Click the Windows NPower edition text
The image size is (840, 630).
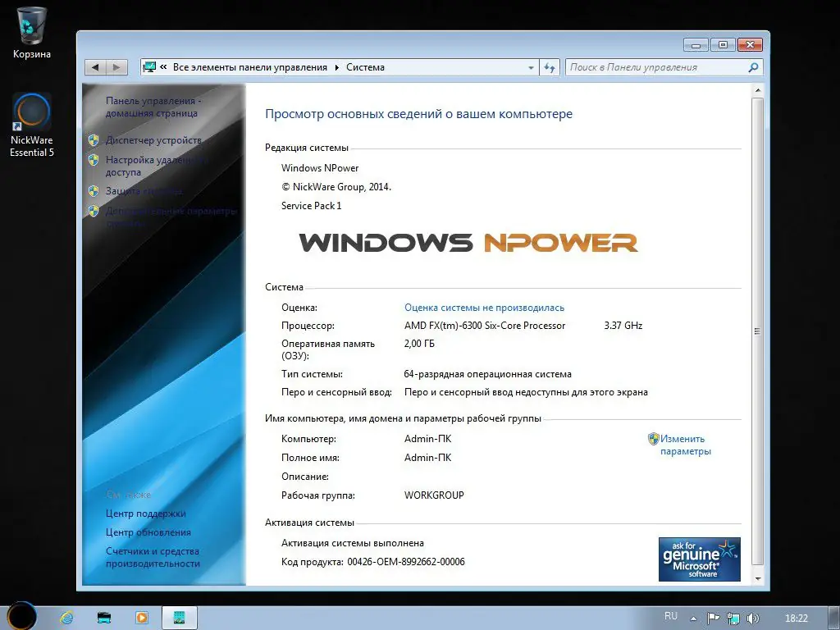tap(320, 168)
